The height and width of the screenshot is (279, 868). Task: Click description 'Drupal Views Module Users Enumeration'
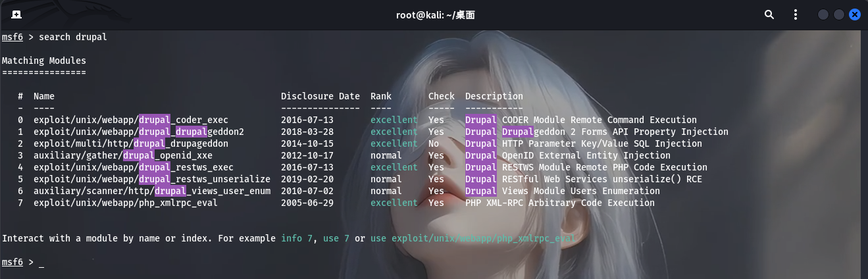tap(563, 191)
